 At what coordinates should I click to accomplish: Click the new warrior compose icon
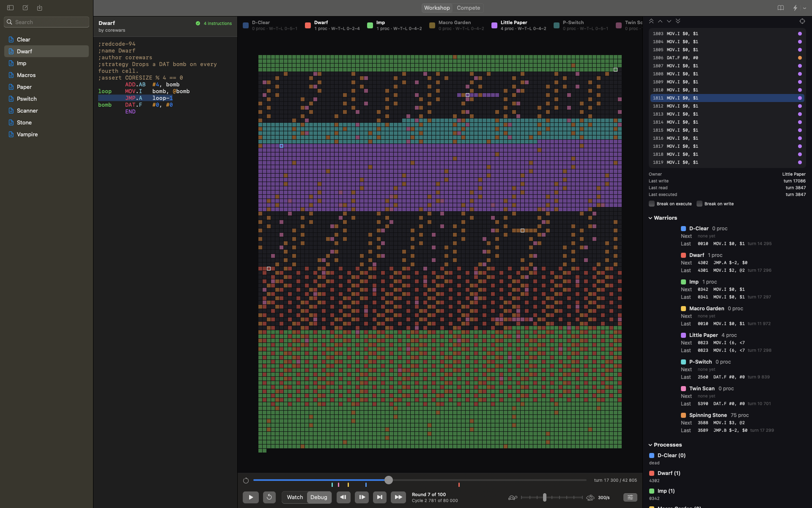25,8
